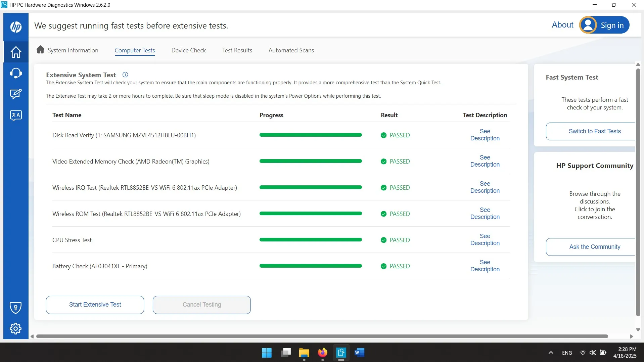Click the green check icon for Disk Read Verify

(x=383, y=135)
